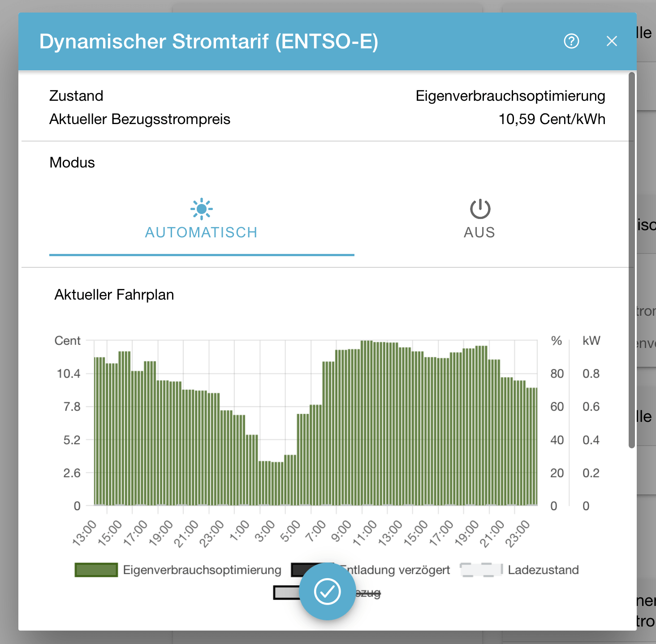Switch to the AUTOMATISCH tab label
Image resolution: width=656 pixels, height=644 pixels.
click(x=201, y=232)
